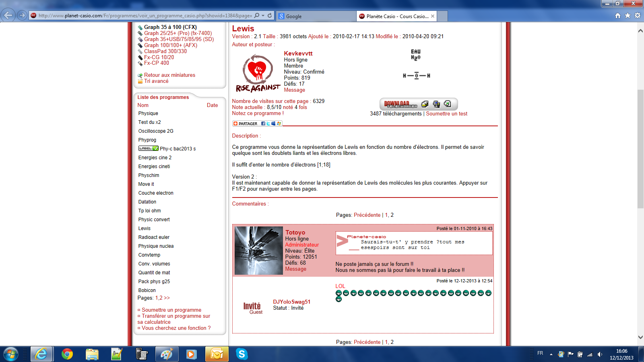Go forward with the browser forward arrow

22,15
